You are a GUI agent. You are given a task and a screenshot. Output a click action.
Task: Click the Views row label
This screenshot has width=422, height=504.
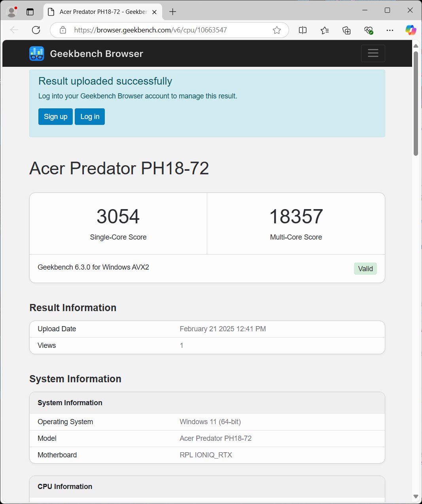click(x=47, y=345)
